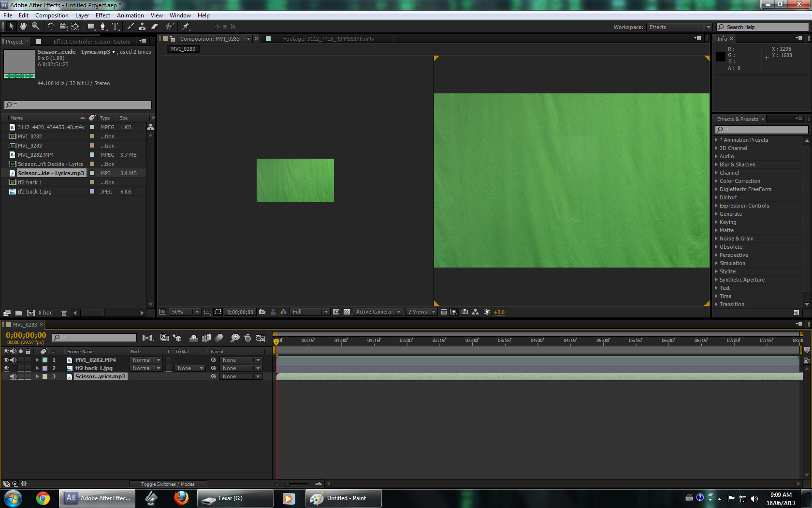Select the Rotation tool
The height and width of the screenshot is (508, 812).
tap(51, 27)
